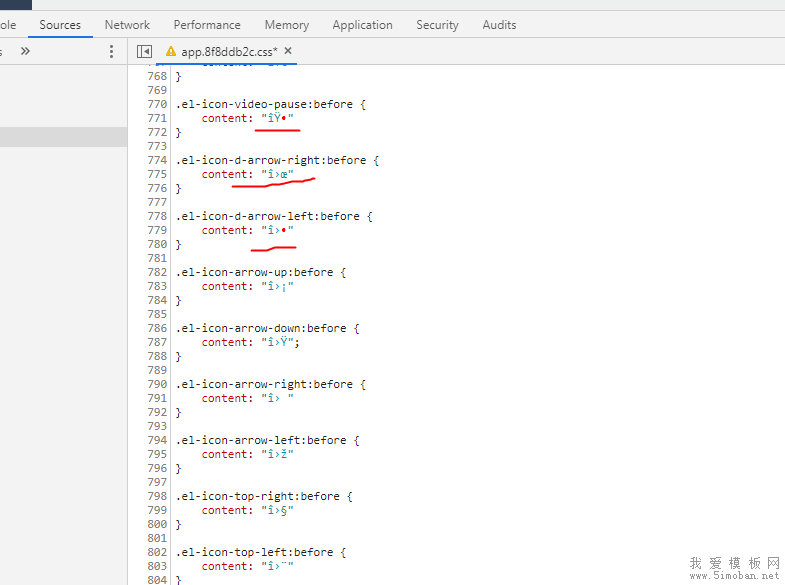Click the .el-icon-video-pause:before selector

click(x=264, y=104)
